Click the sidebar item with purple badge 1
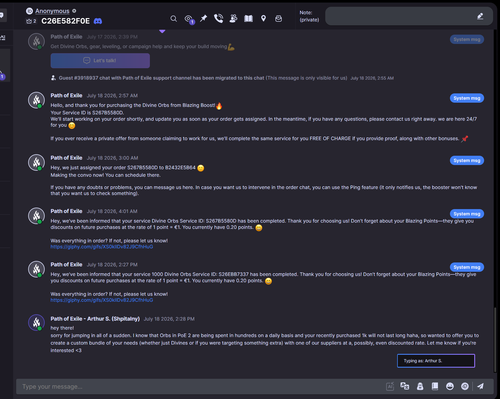500x399 pixels. 4,65
